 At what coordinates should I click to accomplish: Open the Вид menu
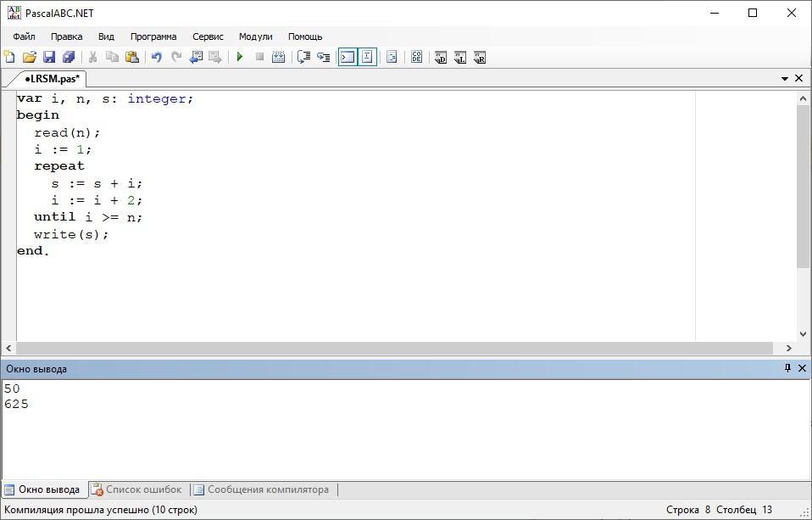[x=106, y=36]
